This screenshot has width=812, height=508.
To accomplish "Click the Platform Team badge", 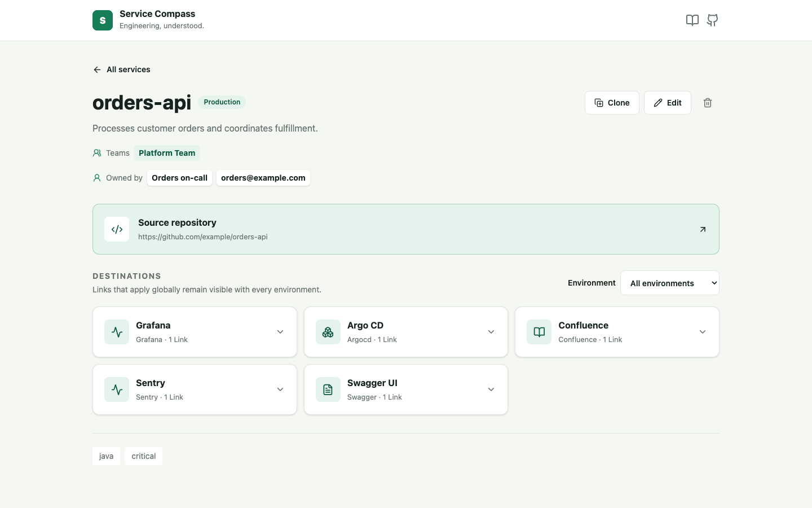I will point(167,153).
